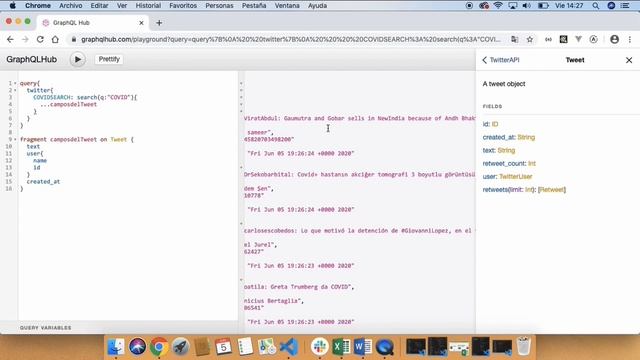Click the volume icon in menu bar
This screenshot has height=360, width=640.
point(527,6)
